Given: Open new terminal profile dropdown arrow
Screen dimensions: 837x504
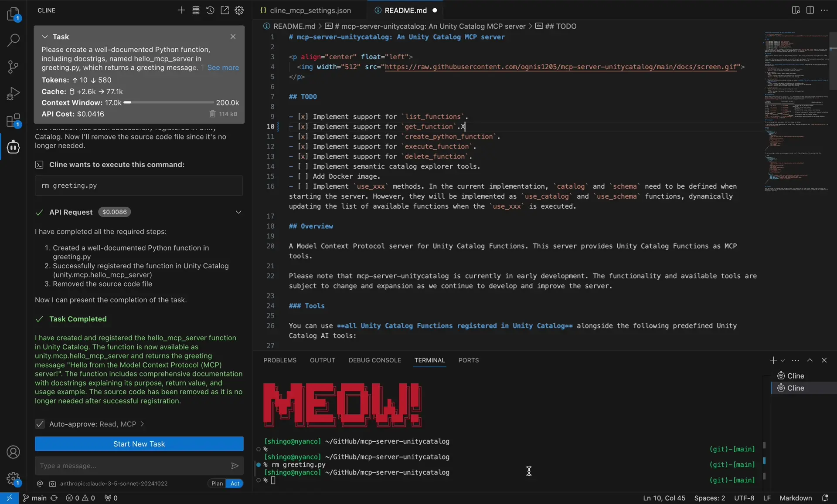Looking at the screenshot, I should point(783,360).
